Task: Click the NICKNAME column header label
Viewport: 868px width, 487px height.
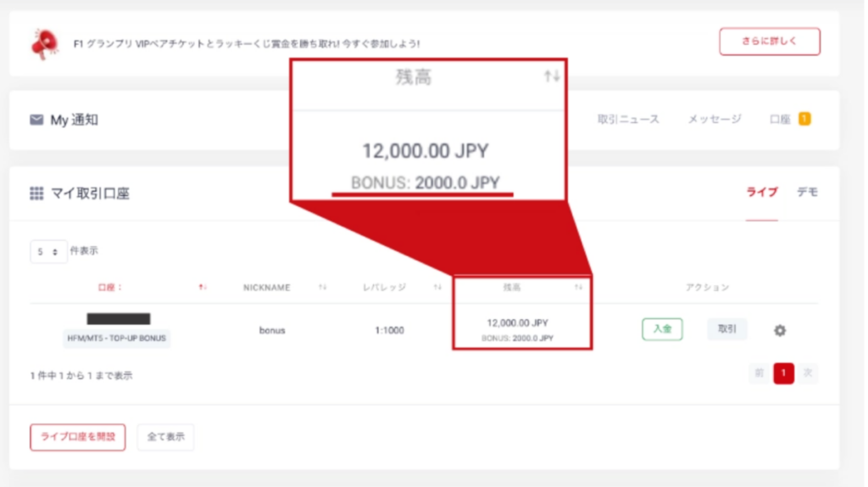Action: click(x=266, y=288)
